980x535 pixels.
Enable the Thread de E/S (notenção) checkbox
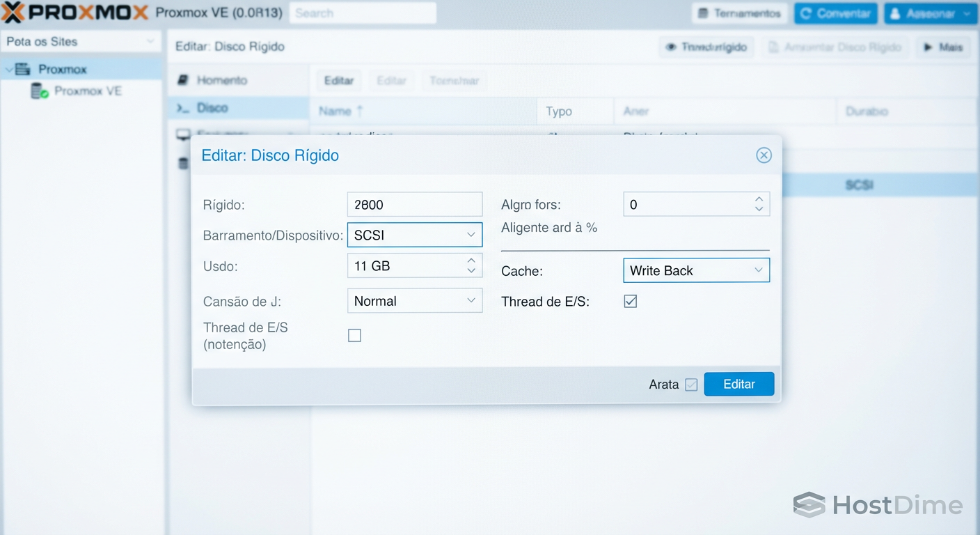pyautogui.click(x=354, y=336)
